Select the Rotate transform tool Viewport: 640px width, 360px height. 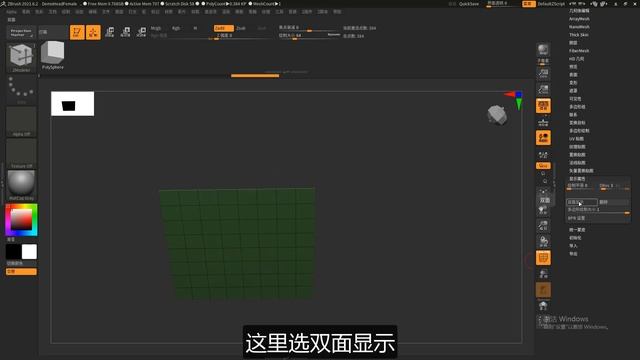(141, 32)
